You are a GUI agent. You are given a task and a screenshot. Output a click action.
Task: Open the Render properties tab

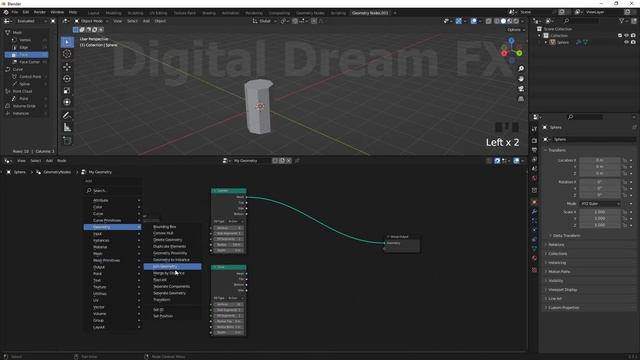534,140
